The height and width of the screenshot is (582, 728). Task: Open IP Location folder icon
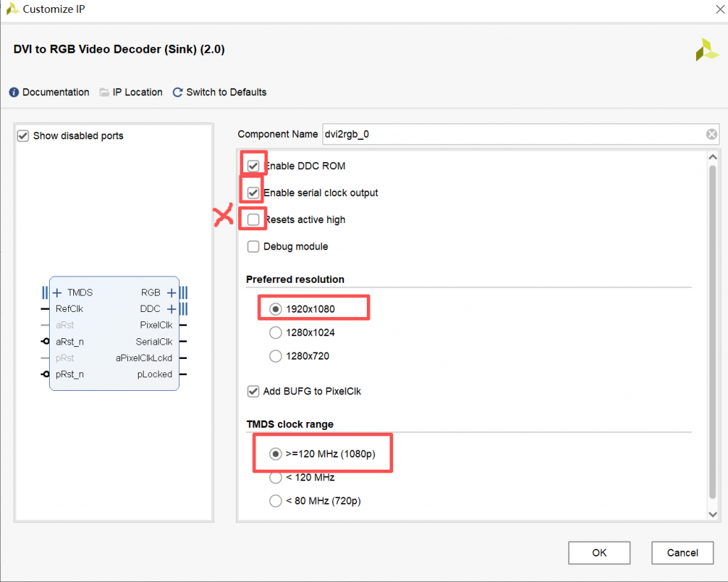(x=105, y=92)
